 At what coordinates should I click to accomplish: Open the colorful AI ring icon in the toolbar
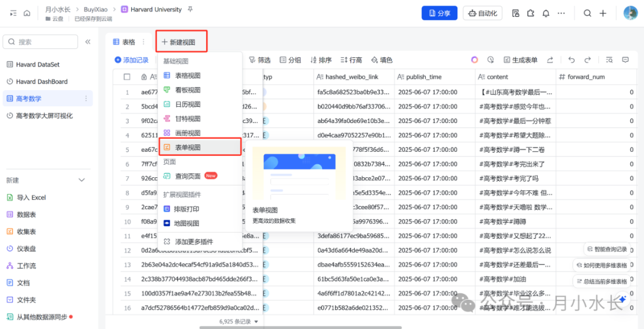[475, 60]
